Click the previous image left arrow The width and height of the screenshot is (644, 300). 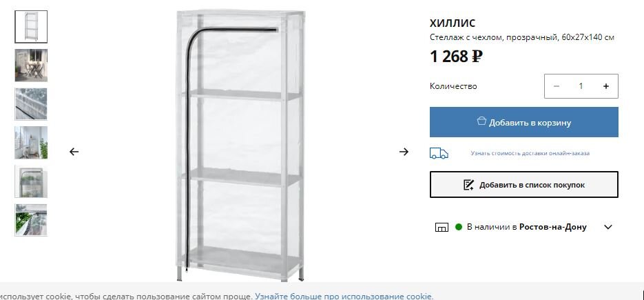(74, 152)
